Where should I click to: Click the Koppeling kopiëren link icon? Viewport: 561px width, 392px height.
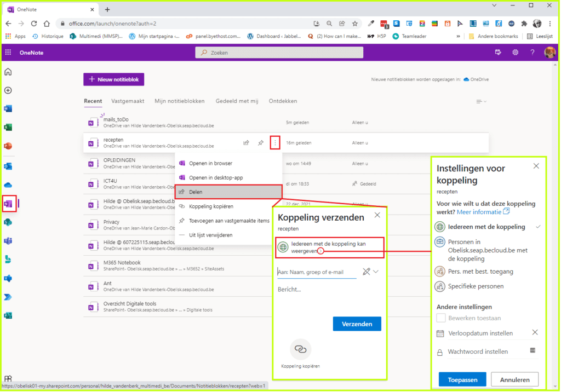pos(301,349)
